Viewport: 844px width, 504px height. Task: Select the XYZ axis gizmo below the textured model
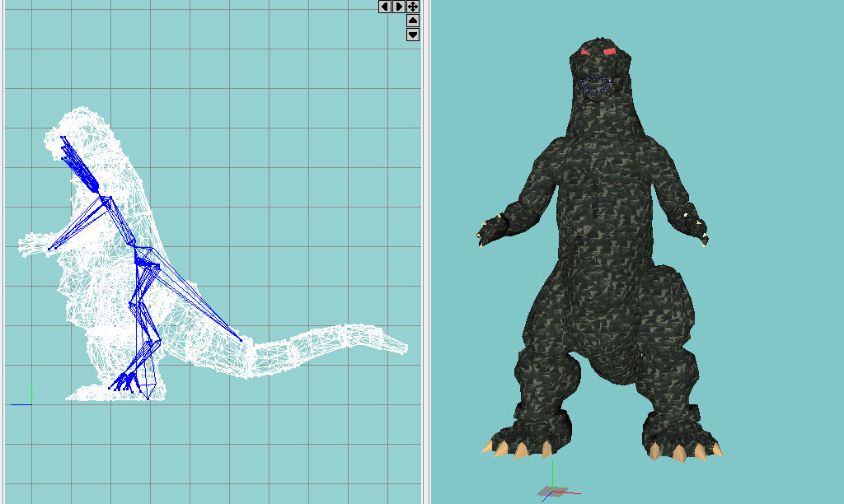552,491
